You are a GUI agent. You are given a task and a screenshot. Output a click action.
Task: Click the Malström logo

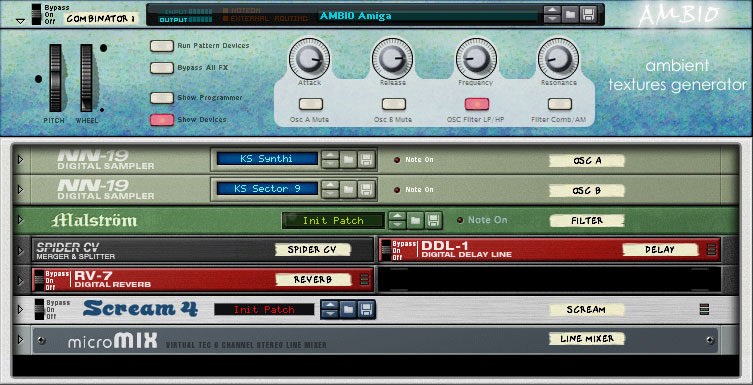point(94,220)
